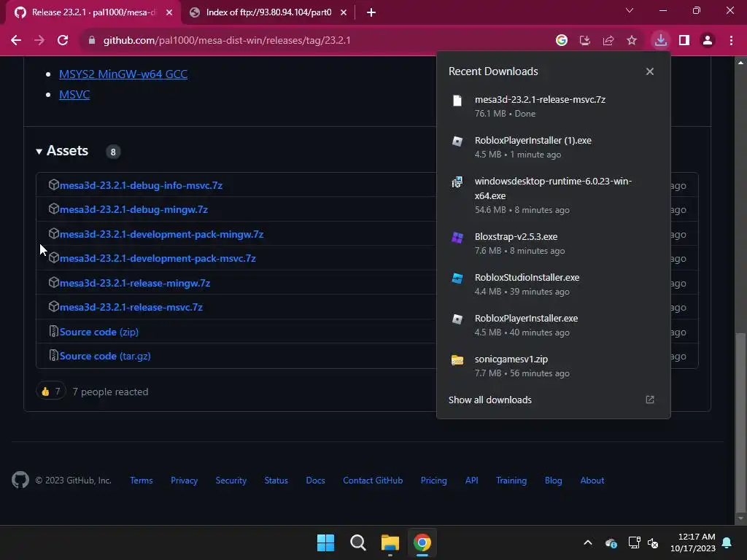Open Windows taskbar search
Image resolution: width=747 pixels, height=560 pixels.
[357, 542]
